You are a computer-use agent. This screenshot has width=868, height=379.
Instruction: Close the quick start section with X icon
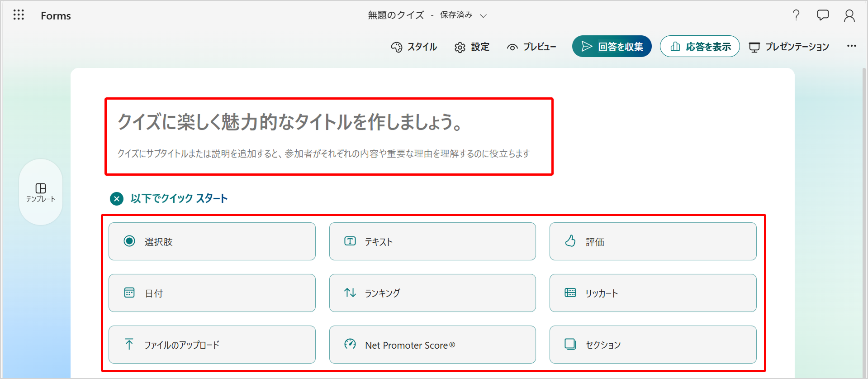[117, 199]
